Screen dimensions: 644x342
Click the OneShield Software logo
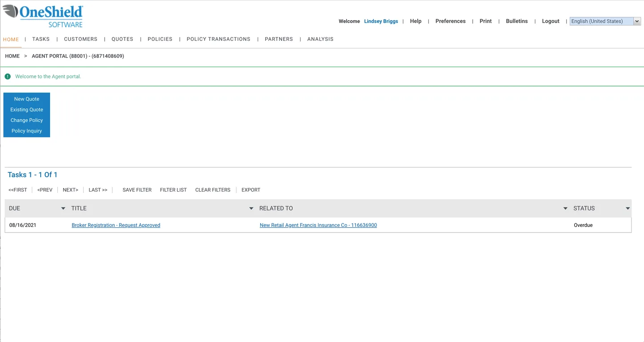tap(42, 15)
